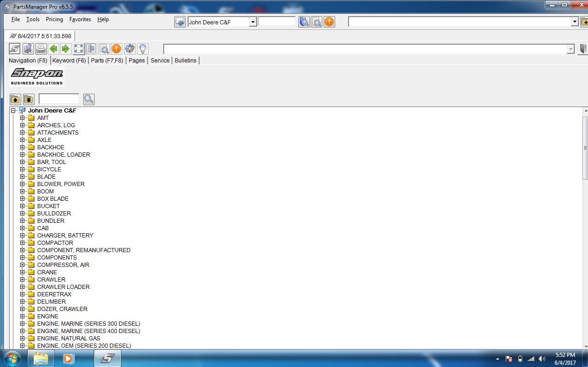Switch to the Bulletins tab
Image resolution: width=588 pixels, height=367 pixels.
[185, 61]
